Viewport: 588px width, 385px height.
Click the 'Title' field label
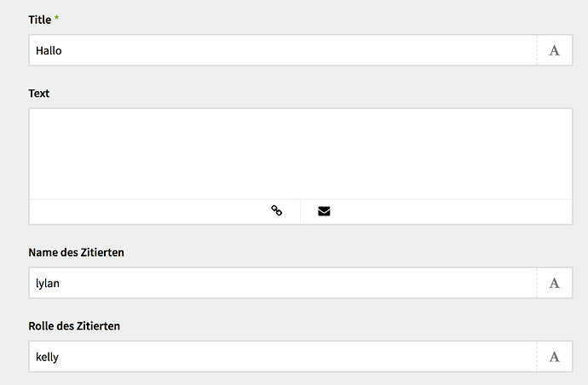pyautogui.click(x=40, y=19)
